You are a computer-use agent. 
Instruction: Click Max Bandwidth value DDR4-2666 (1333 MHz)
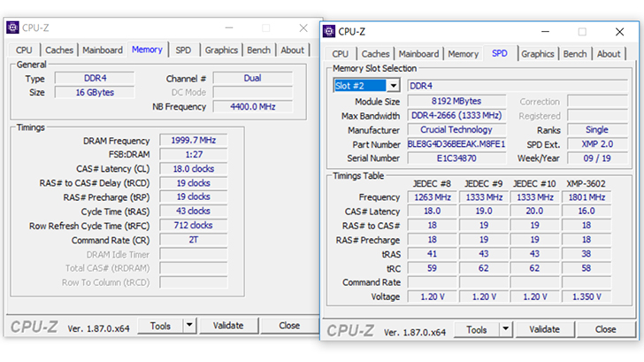click(x=456, y=115)
